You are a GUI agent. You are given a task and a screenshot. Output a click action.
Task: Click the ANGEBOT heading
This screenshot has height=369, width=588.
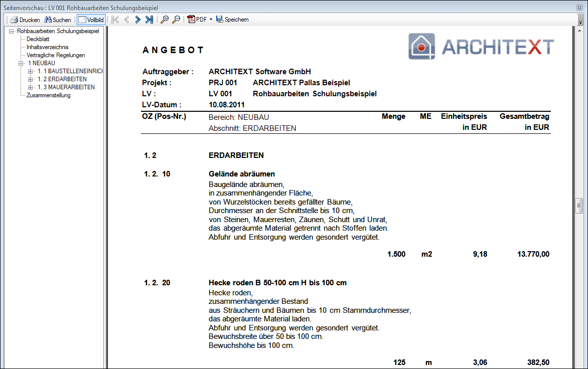pyautogui.click(x=173, y=50)
